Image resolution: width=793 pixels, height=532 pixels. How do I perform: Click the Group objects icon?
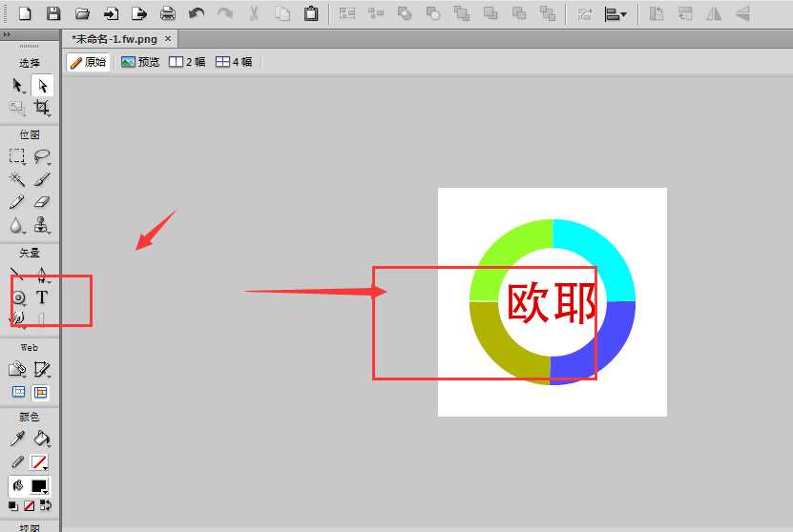tap(347, 13)
